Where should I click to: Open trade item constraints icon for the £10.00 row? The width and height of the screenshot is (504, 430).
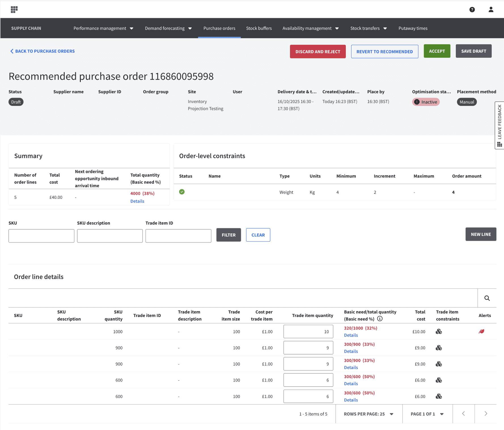(439, 331)
